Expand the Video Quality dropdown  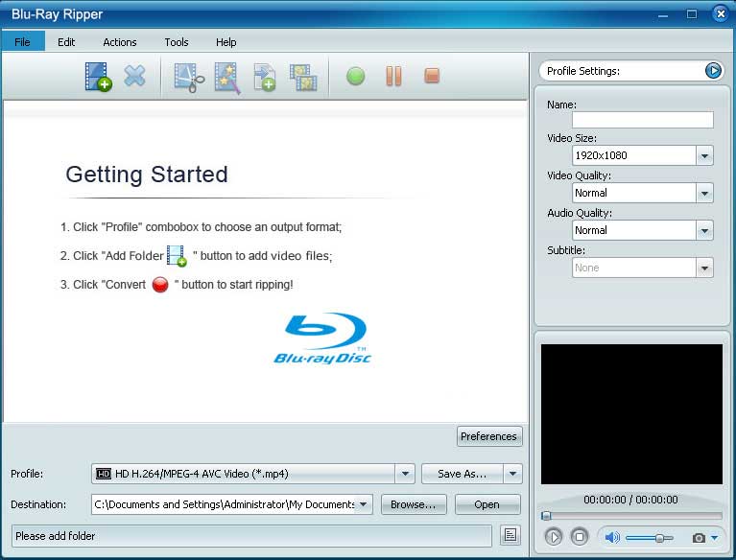pyautogui.click(x=704, y=194)
